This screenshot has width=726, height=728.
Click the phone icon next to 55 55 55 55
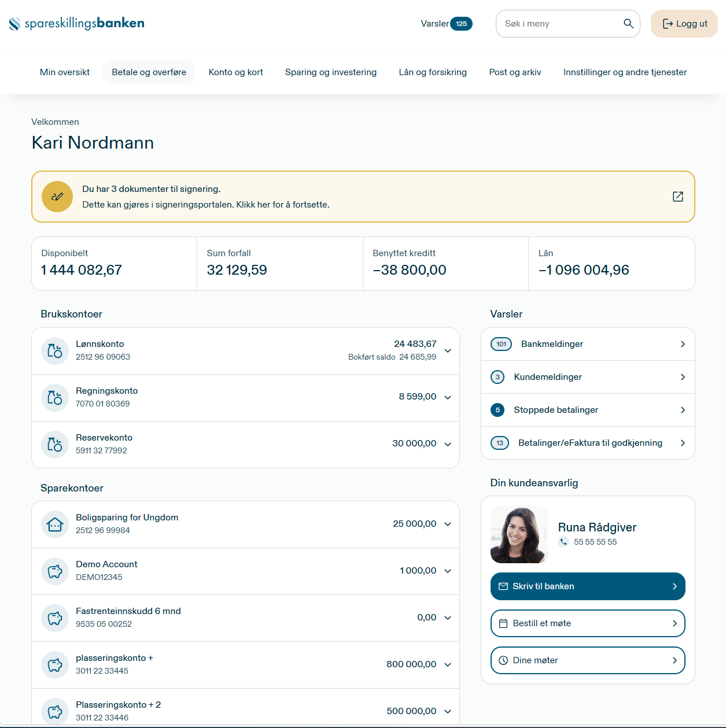[563, 542]
